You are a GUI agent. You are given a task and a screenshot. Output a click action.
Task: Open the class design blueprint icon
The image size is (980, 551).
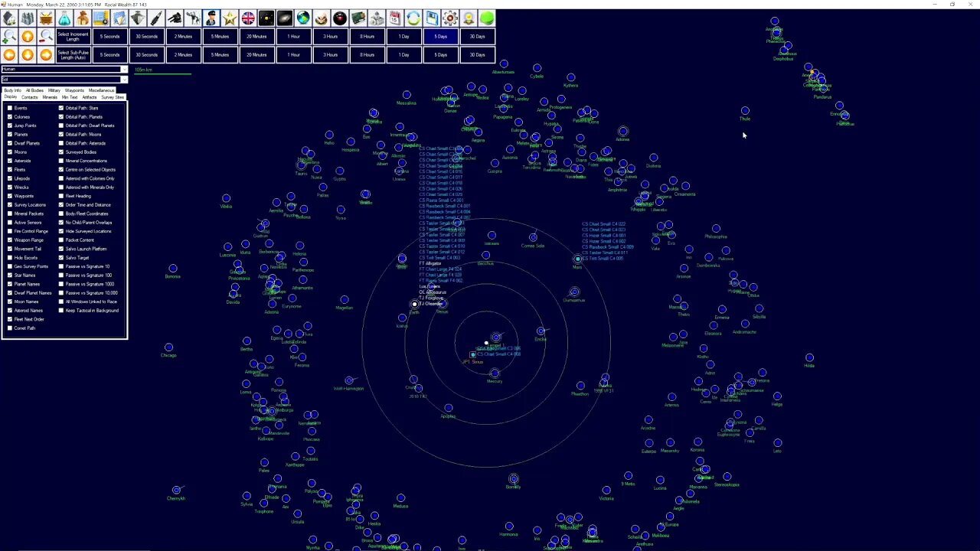tap(101, 18)
